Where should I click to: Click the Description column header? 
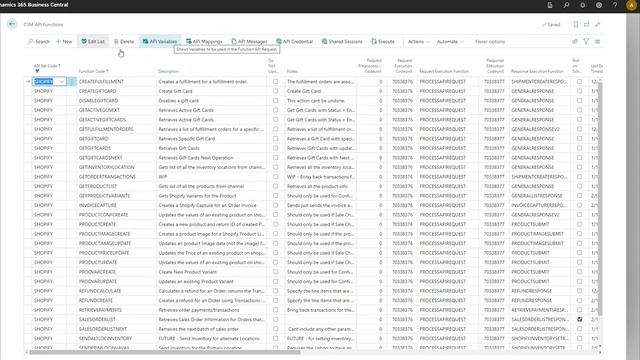[168, 71]
